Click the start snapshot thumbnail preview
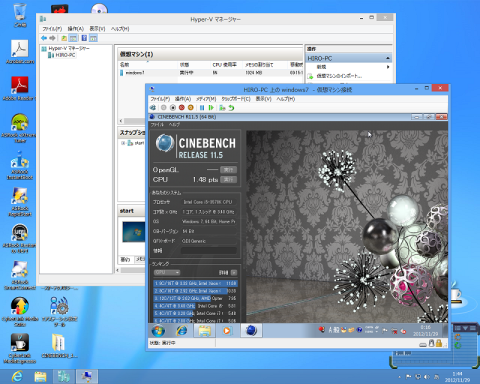 (133, 232)
